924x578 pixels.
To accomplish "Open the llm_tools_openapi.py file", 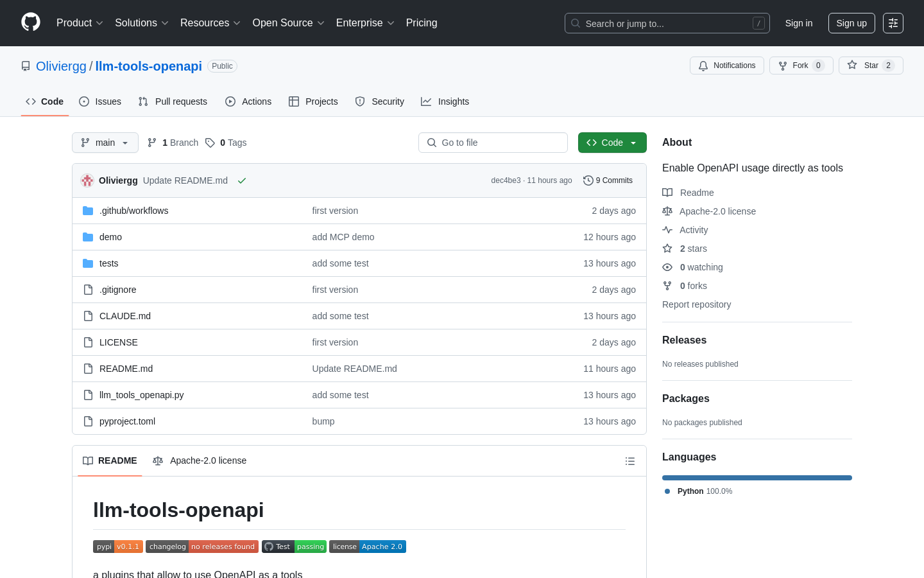I will tap(141, 395).
